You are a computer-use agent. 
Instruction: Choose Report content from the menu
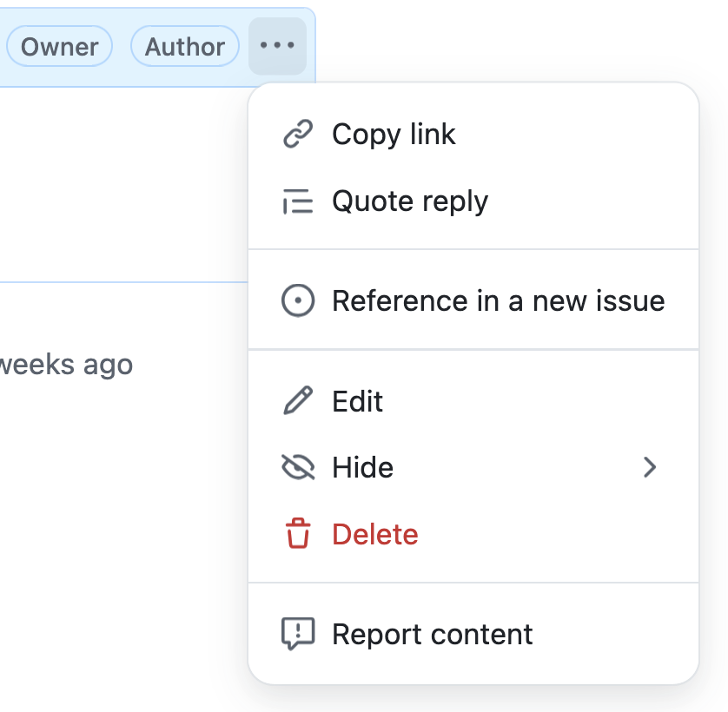tap(433, 635)
